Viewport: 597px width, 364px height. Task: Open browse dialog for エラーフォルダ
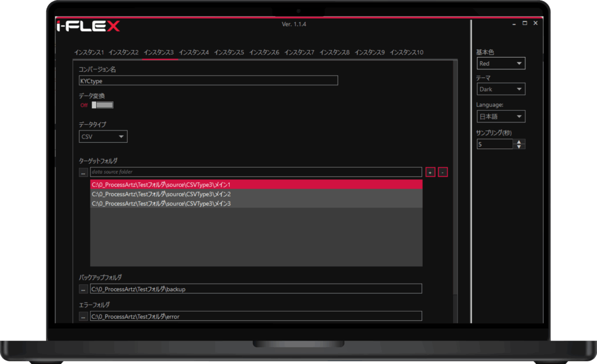coord(83,317)
